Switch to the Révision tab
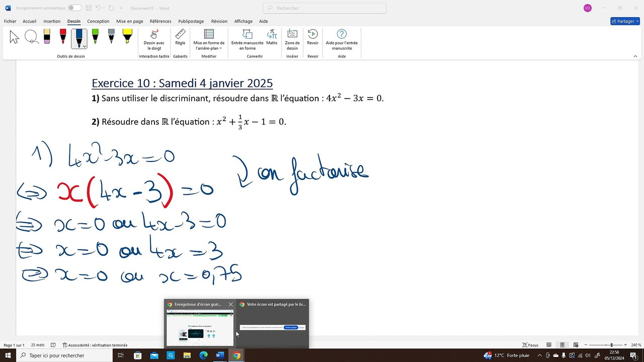The width and height of the screenshot is (644, 362). point(219,21)
